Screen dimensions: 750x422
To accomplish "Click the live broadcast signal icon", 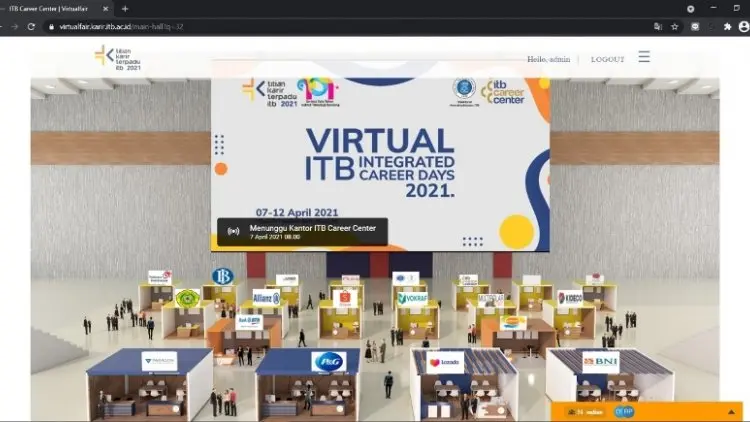I will coord(233,232).
